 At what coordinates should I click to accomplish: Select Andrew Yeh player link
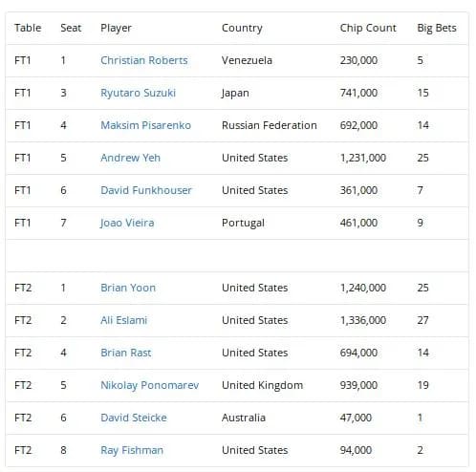(x=130, y=158)
